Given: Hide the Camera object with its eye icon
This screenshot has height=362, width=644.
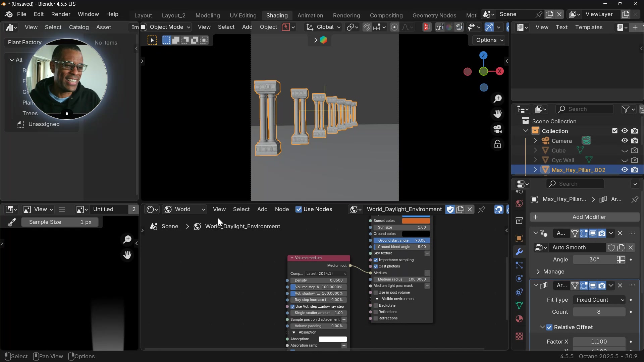Looking at the screenshot, I should (625, 141).
